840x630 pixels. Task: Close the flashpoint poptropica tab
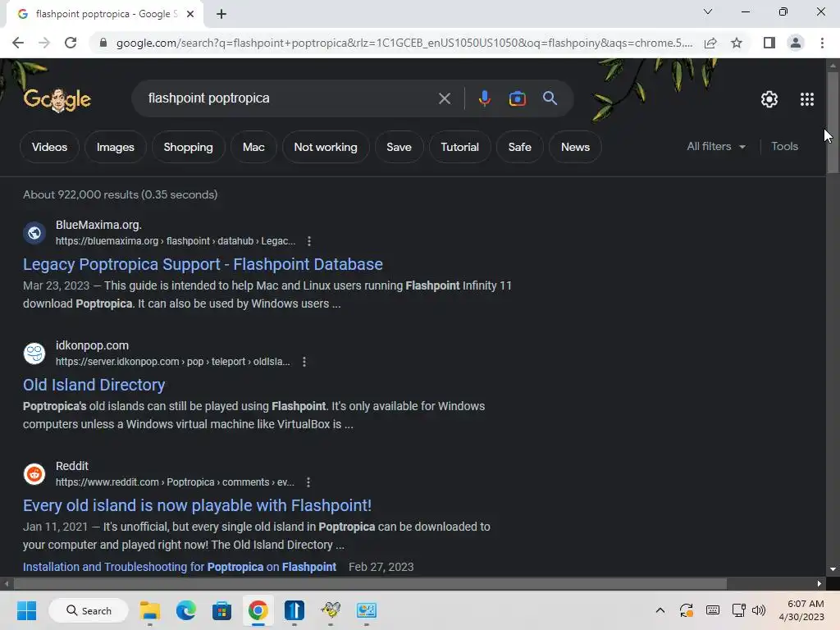click(190, 14)
